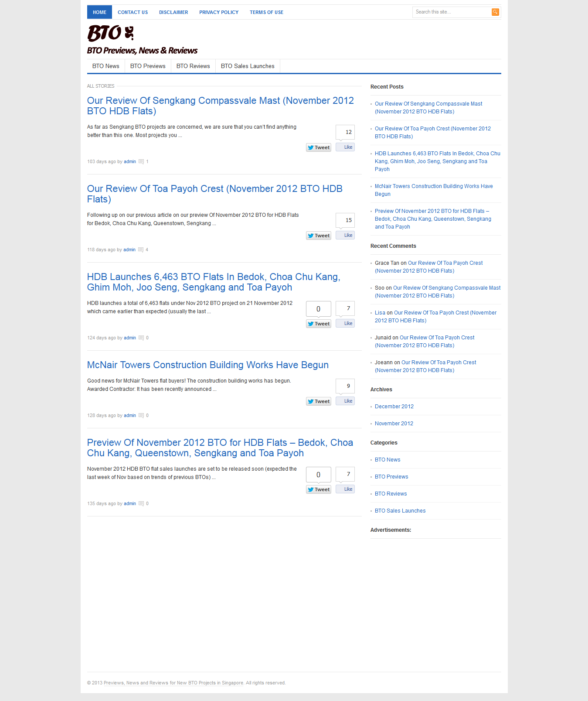Click the BTO Previews, News & Reviews tagline
The width and height of the screenshot is (588, 701).
click(x=142, y=51)
